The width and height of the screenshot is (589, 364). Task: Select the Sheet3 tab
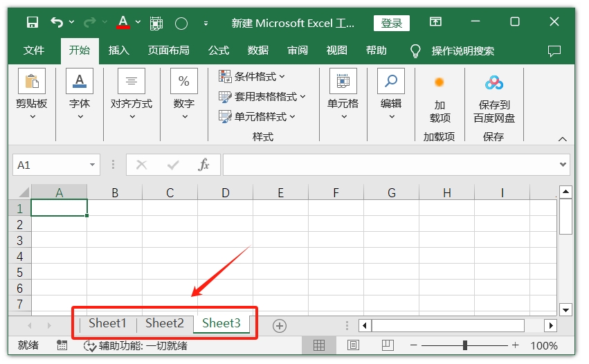point(221,323)
